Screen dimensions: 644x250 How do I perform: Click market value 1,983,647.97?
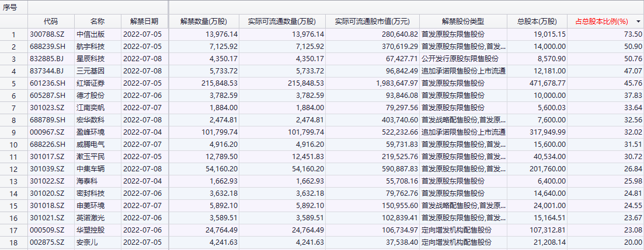point(397,83)
